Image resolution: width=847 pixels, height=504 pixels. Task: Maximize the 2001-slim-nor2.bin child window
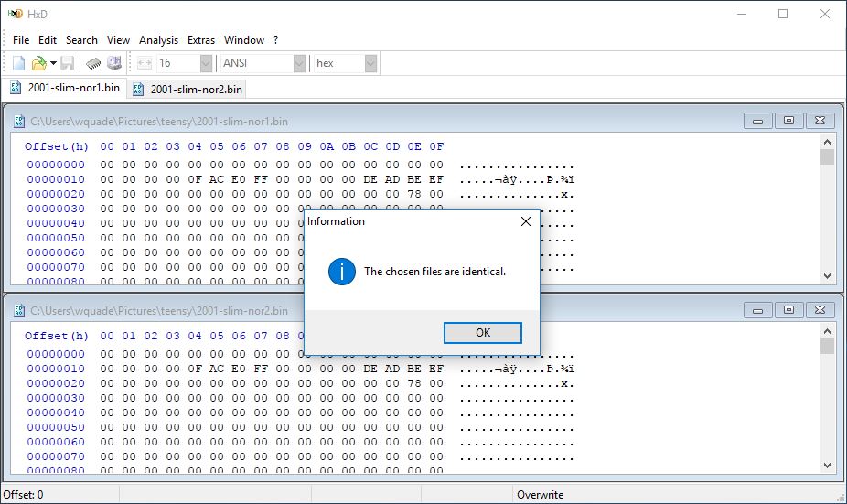point(788,310)
